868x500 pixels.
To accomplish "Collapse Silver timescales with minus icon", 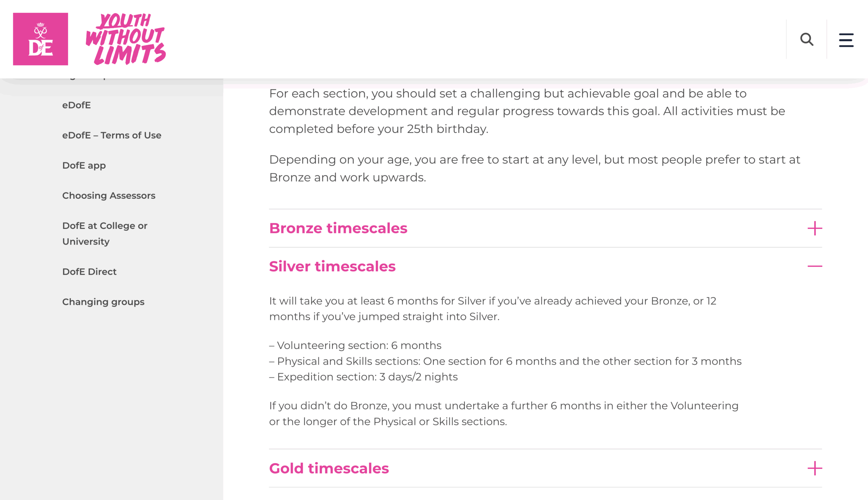I will pyautogui.click(x=814, y=266).
